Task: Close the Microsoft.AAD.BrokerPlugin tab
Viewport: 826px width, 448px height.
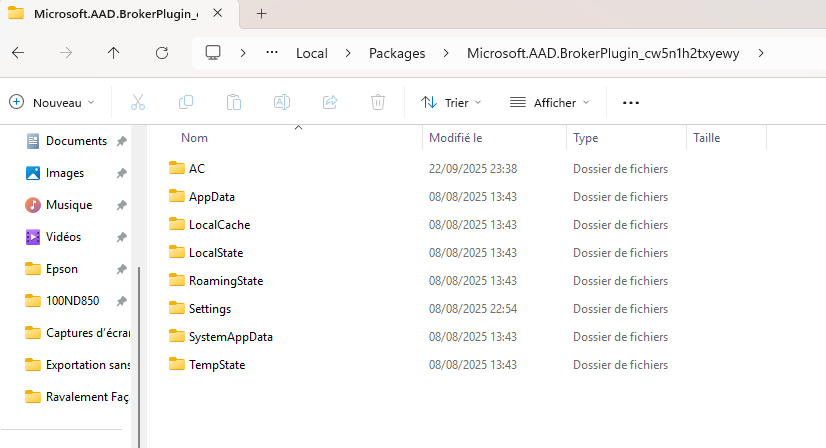Action: 218,13
